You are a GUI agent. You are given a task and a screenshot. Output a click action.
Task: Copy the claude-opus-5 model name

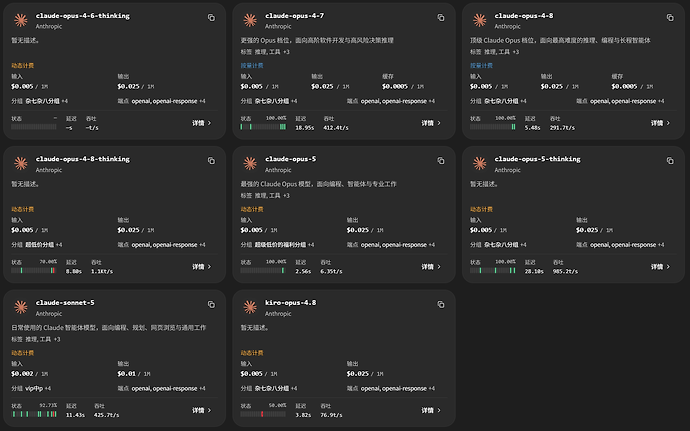tap(440, 161)
